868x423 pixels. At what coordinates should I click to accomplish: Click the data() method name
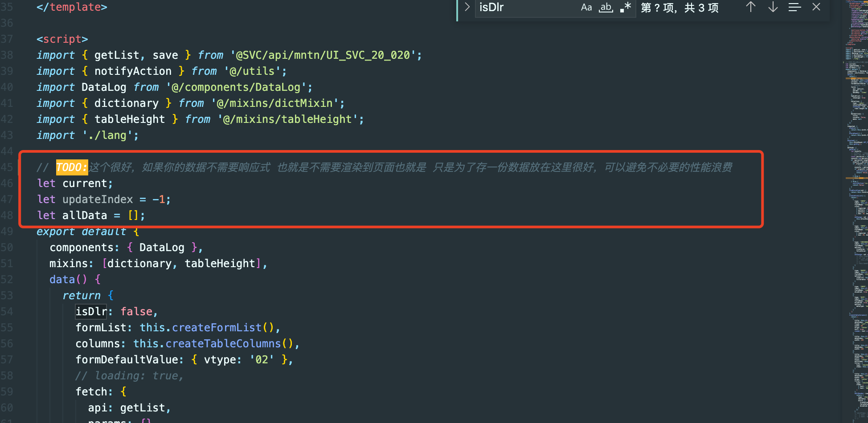pyautogui.click(x=62, y=280)
